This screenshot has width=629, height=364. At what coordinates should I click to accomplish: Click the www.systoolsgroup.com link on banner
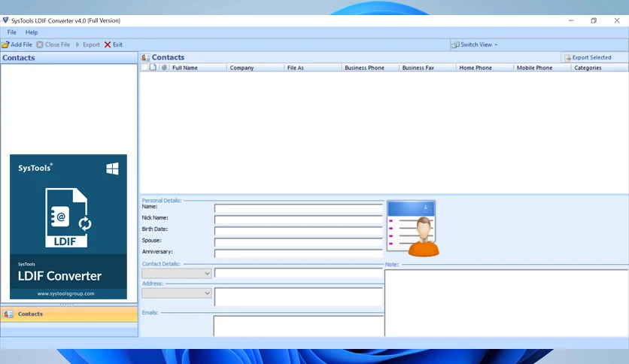pyautogui.click(x=65, y=293)
